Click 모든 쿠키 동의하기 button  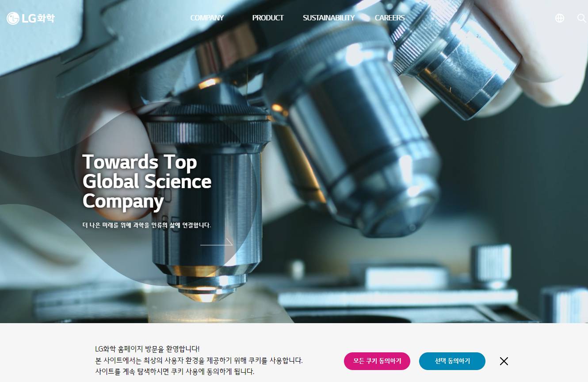[x=377, y=361]
